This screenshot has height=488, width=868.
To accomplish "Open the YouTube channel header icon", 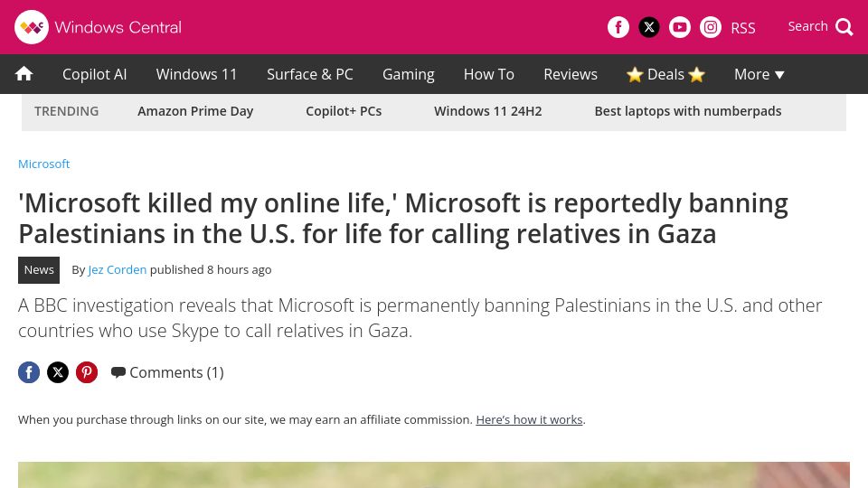I will pos(680,27).
